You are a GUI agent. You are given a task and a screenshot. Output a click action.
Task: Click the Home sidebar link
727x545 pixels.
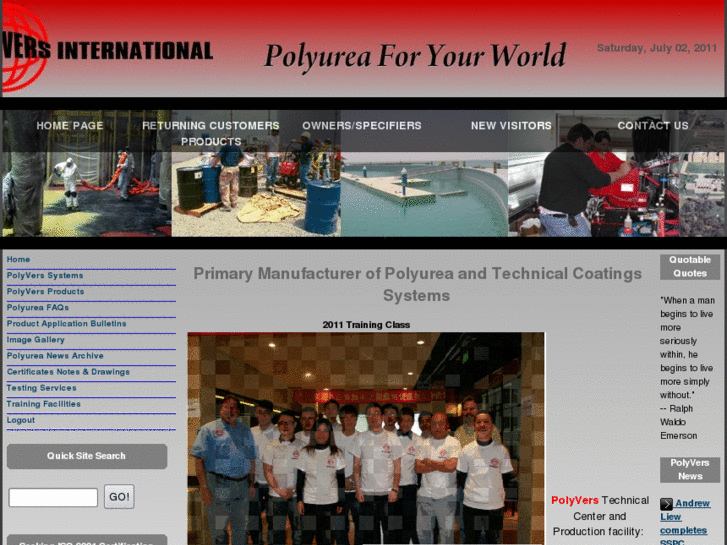coord(19,259)
